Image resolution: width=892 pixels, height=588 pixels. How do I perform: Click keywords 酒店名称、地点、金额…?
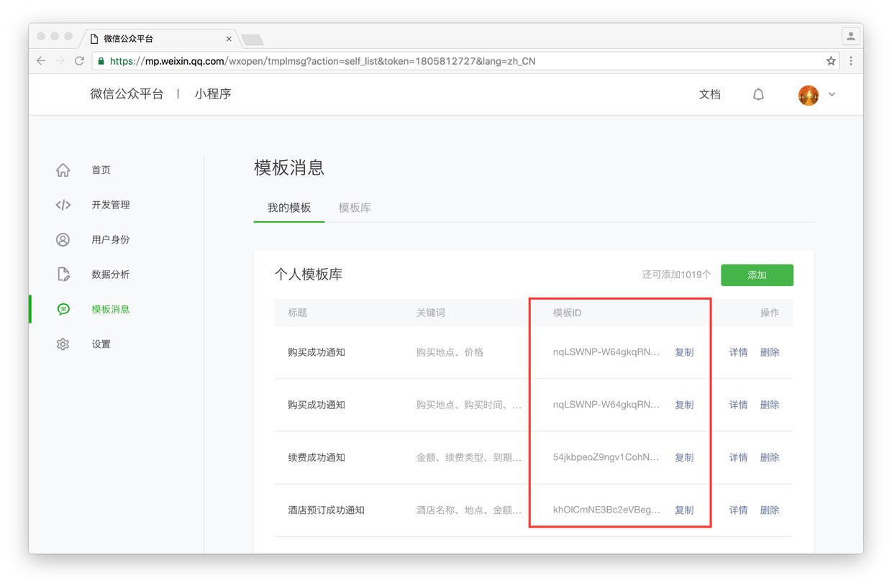coord(469,510)
